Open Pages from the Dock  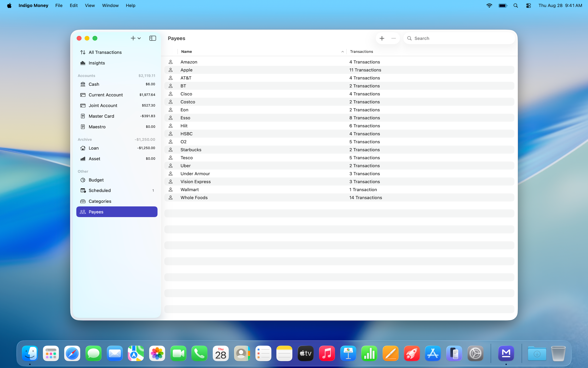tap(391, 353)
